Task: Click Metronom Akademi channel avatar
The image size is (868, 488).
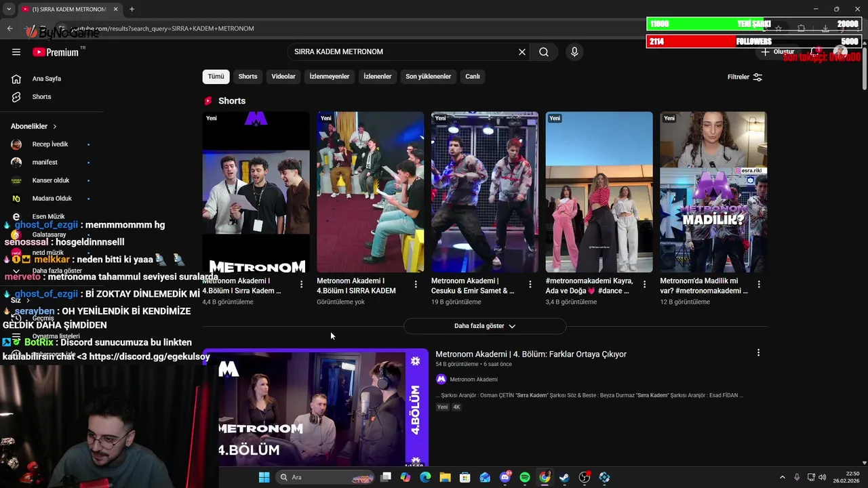Action: click(x=441, y=380)
